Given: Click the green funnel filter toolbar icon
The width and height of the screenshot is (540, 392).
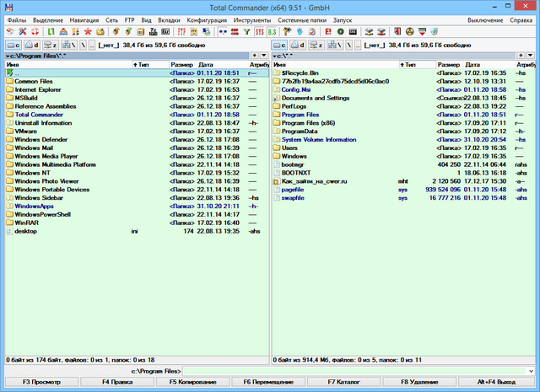Looking at the screenshot, I should tap(246, 31).
